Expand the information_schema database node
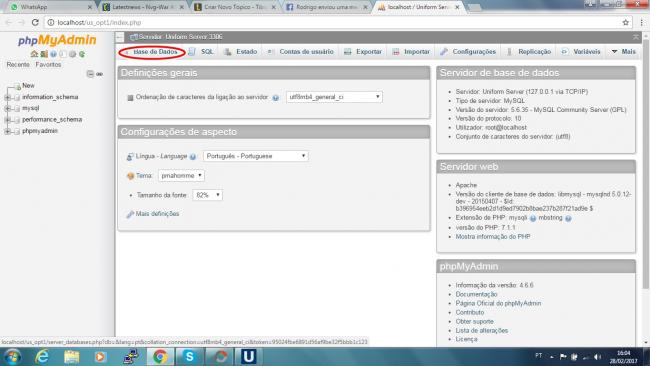The height and width of the screenshot is (366, 650). [x=7, y=97]
